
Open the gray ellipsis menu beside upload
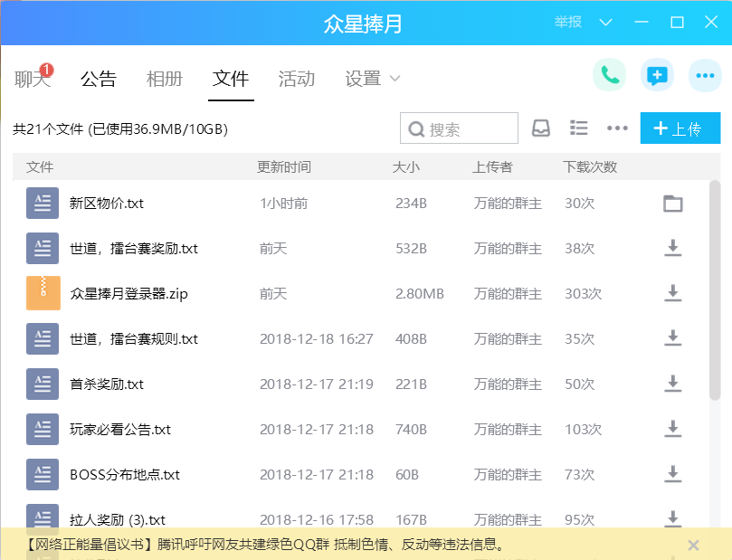(x=617, y=128)
